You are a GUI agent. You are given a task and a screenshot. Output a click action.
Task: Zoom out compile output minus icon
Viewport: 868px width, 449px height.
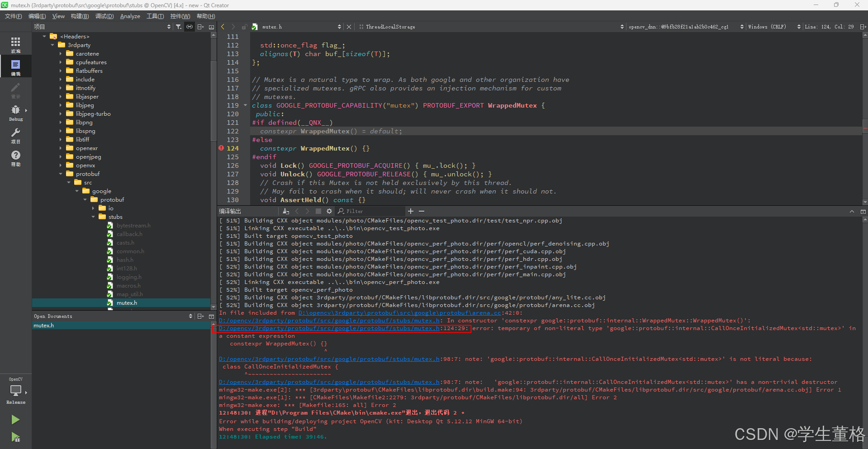pos(422,211)
